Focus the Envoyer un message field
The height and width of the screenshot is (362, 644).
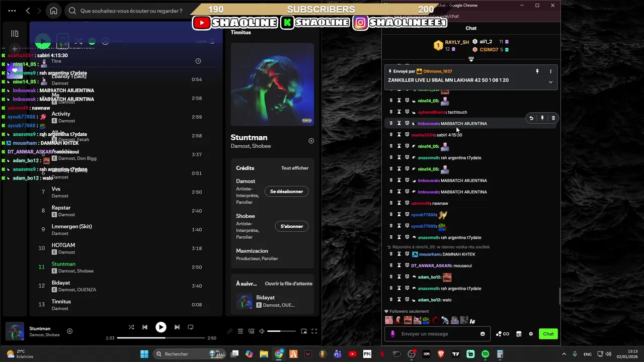point(437,334)
